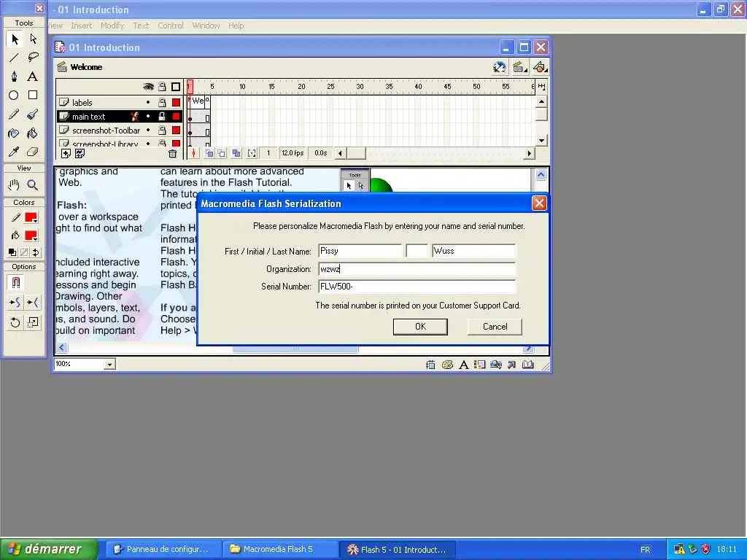Select the Line tool
The image size is (747, 560).
click(x=15, y=58)
